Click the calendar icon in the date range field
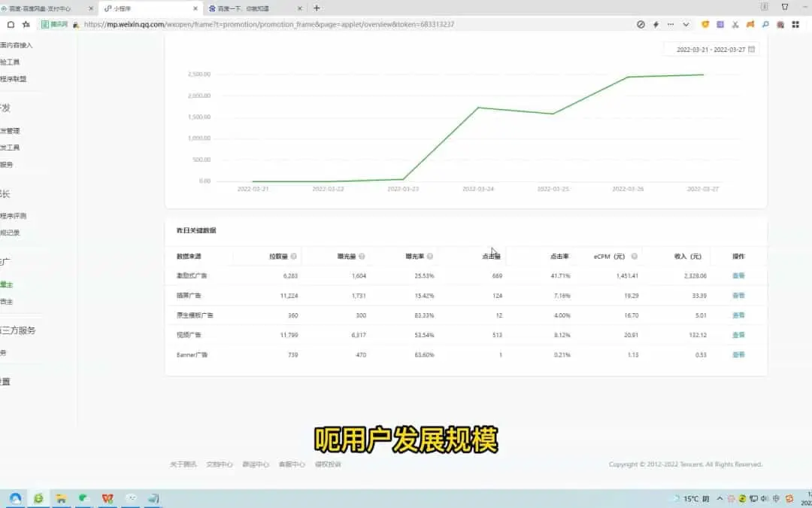Screen dimensions: 812x508 click(751, 49)
